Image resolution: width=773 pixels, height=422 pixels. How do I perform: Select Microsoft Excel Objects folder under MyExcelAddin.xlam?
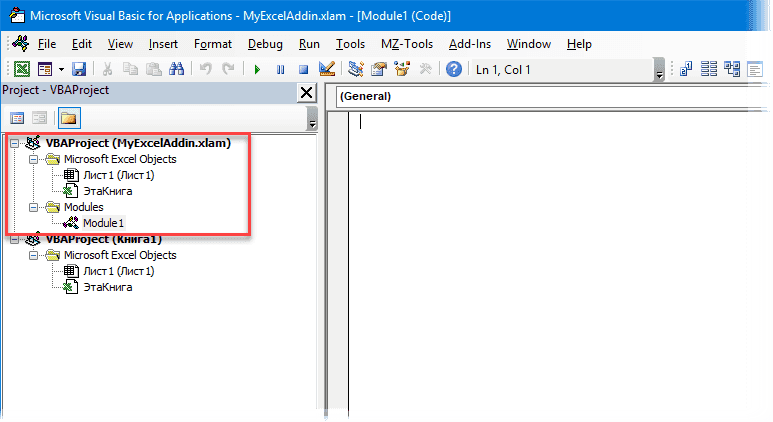pos(120,159)
